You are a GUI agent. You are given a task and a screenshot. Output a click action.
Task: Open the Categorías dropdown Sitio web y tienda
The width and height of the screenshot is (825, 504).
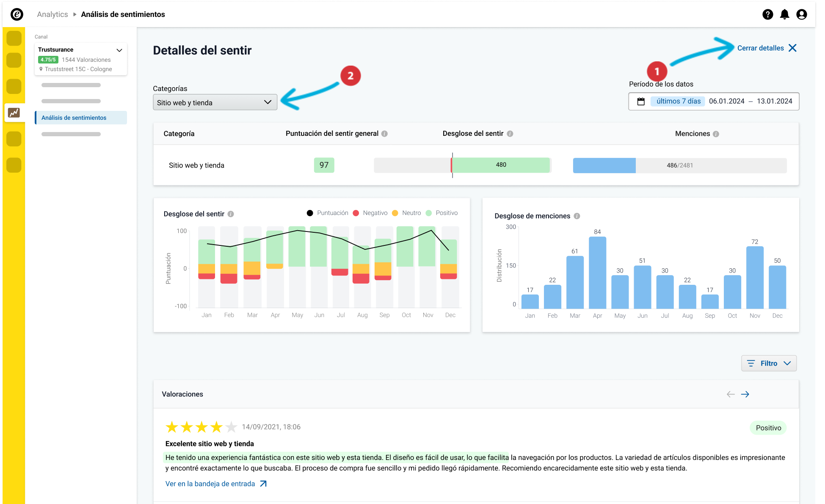click(215, 102)
